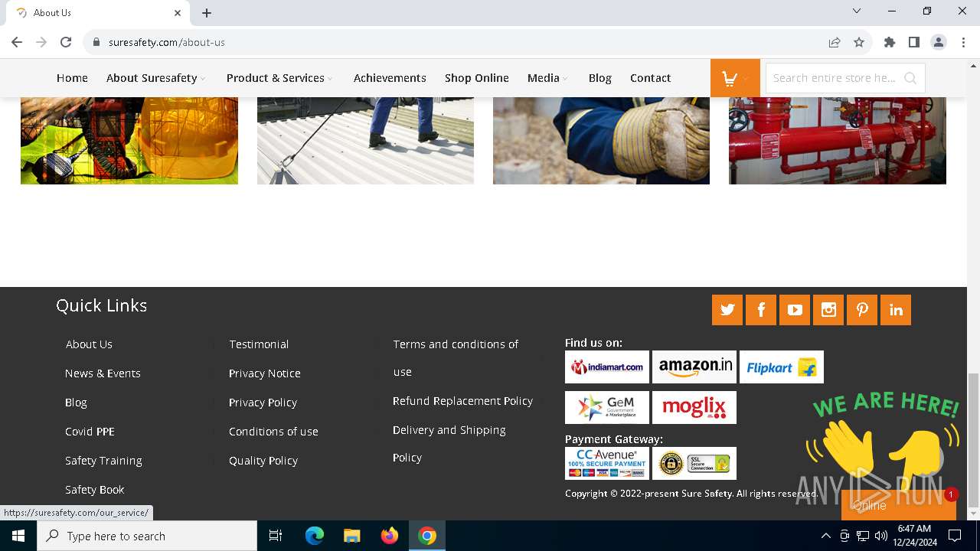The height and width of the screenshot is (551, 980).
Task: Open Testimonial footer link
Action: click(x=259, y=344)
